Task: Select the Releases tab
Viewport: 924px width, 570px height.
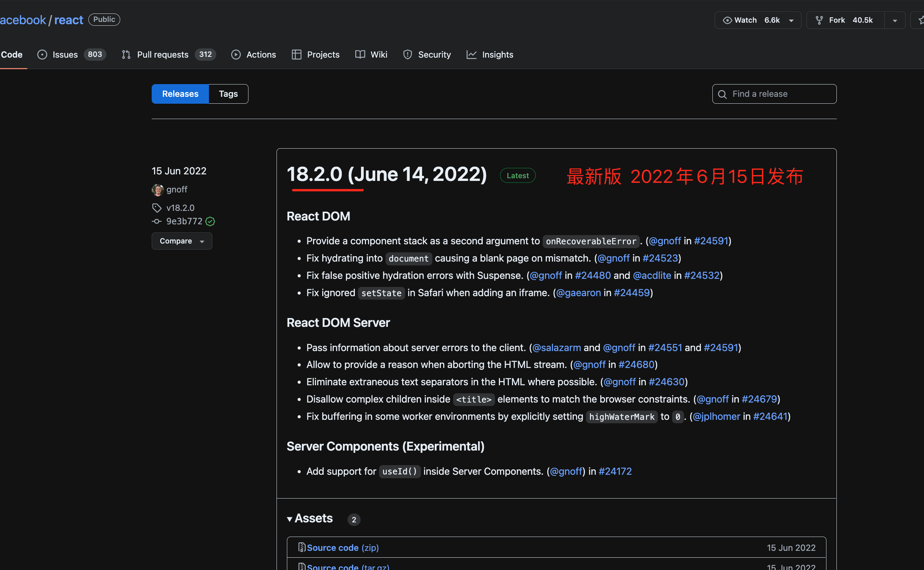Action: pyautogui.click(x=180, y=94)
